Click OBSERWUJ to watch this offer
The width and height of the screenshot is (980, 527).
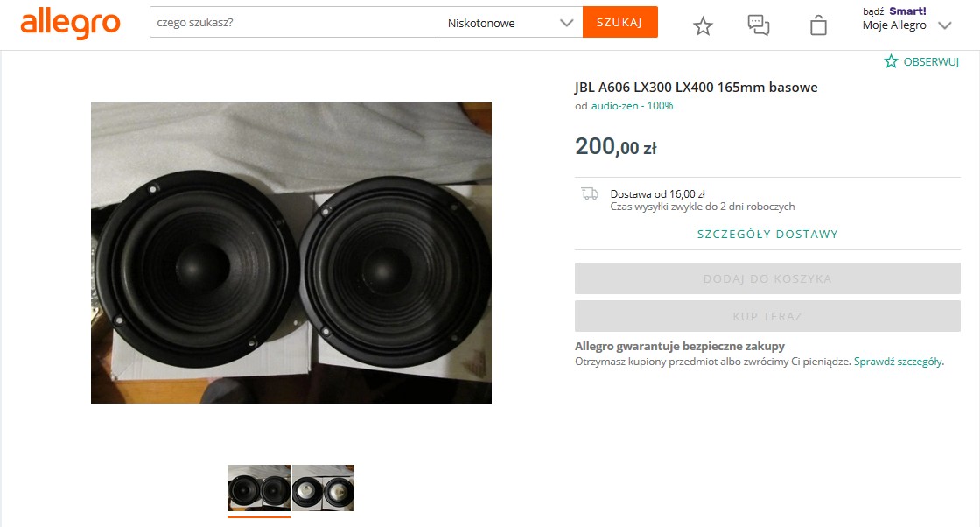coord(931,62)
